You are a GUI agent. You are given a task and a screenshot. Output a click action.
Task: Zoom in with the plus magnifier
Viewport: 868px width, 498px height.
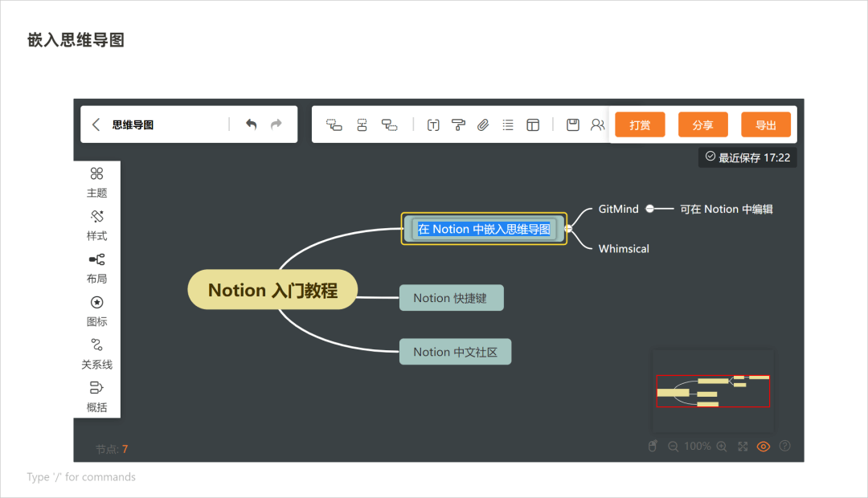click(x=722, y=447)
